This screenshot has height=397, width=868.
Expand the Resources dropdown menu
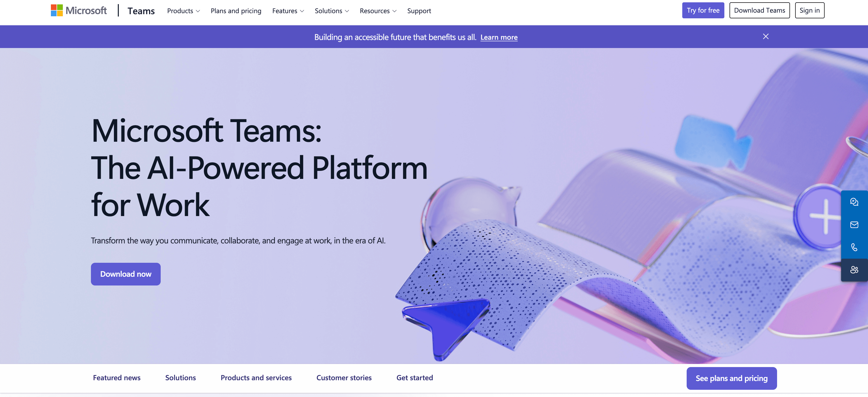378,11
